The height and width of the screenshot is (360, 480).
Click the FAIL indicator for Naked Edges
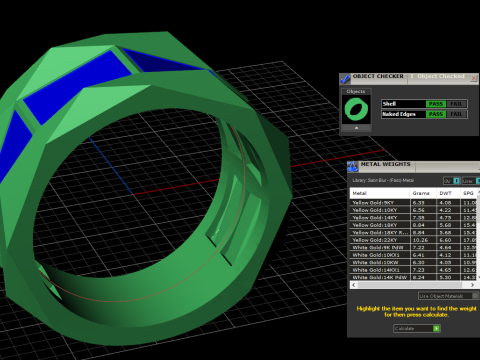coord(456,114)
